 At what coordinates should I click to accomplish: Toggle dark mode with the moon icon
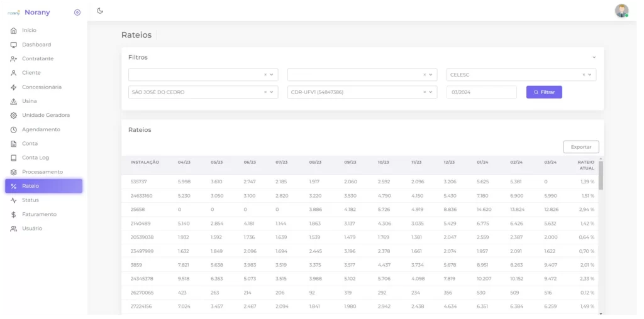click(x=100, y=11)
